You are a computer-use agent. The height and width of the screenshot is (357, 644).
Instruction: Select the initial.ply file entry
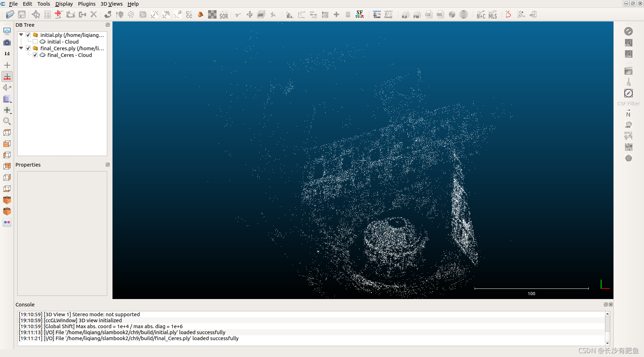pyautogui.click(x=72, y=35)
